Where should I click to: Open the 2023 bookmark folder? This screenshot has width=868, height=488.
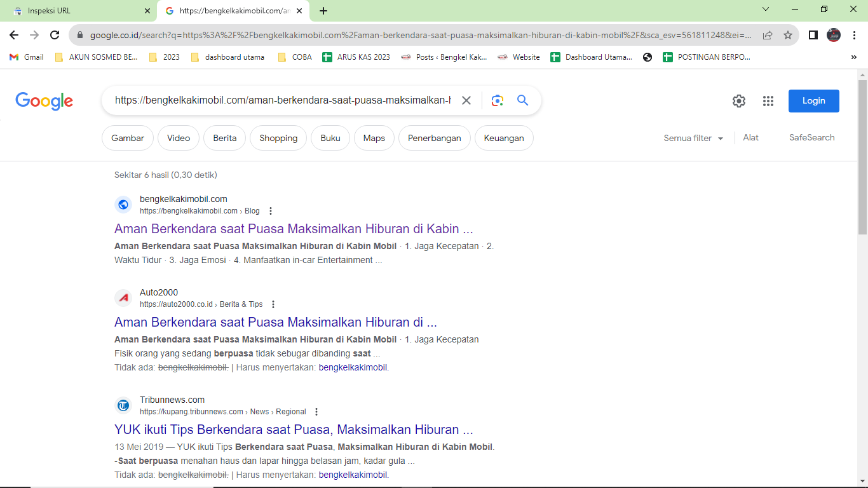[164, 57]
